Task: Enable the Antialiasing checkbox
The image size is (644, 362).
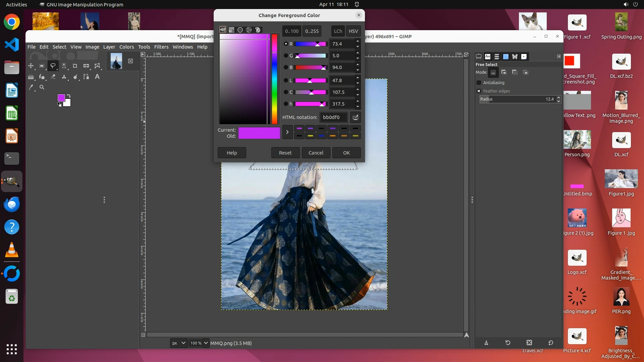Action: pos(479,82)
